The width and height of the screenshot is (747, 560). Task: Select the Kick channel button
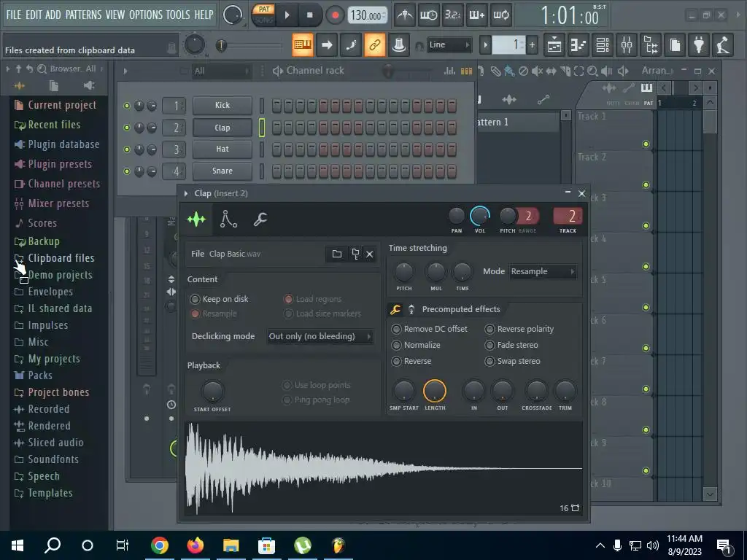[222, 105]
